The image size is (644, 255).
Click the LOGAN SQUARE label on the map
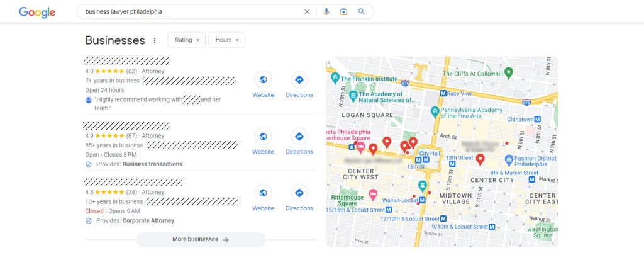tap(367, 115)
